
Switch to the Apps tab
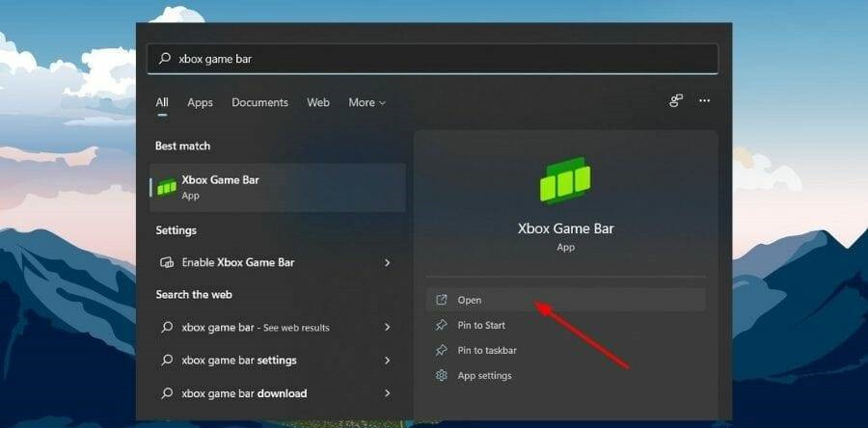tap(200, 103)
